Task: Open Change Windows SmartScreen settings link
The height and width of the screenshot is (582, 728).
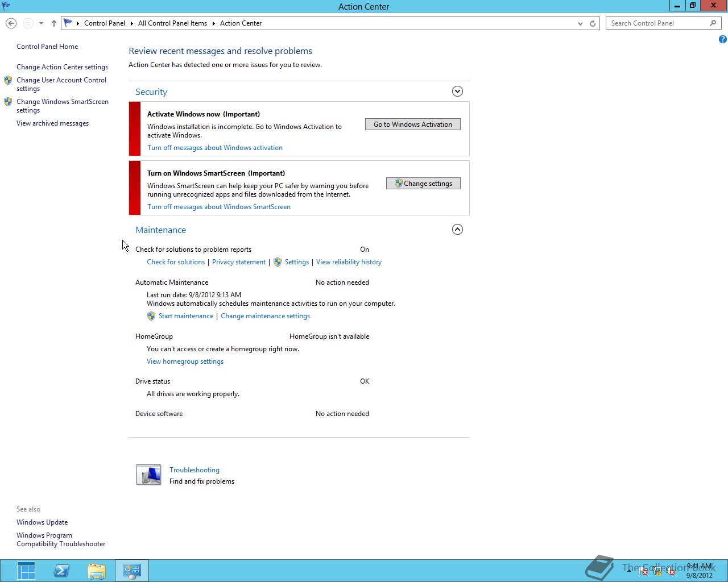Action: (63, 106)
